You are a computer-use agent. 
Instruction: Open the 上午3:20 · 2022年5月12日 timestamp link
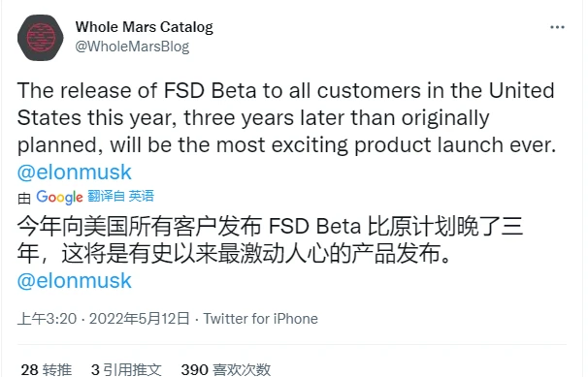[x=103, y=319]
